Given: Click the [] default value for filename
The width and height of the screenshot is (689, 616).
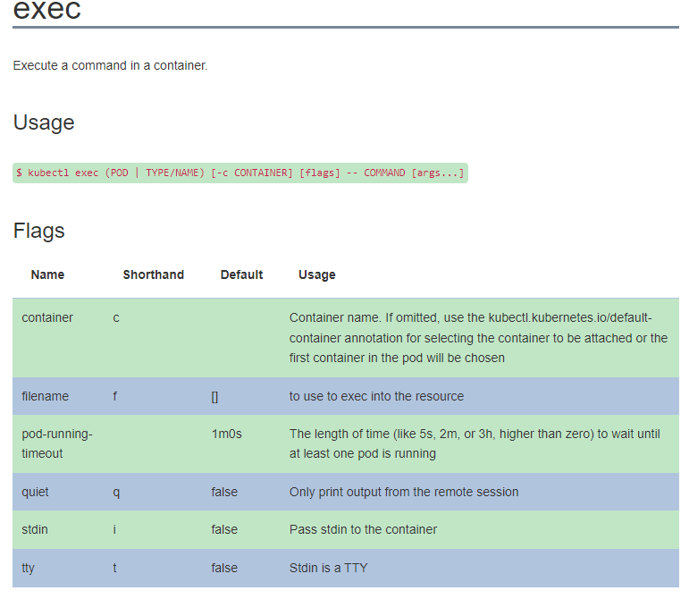Looking at the screenshot, I should (214, 396).
